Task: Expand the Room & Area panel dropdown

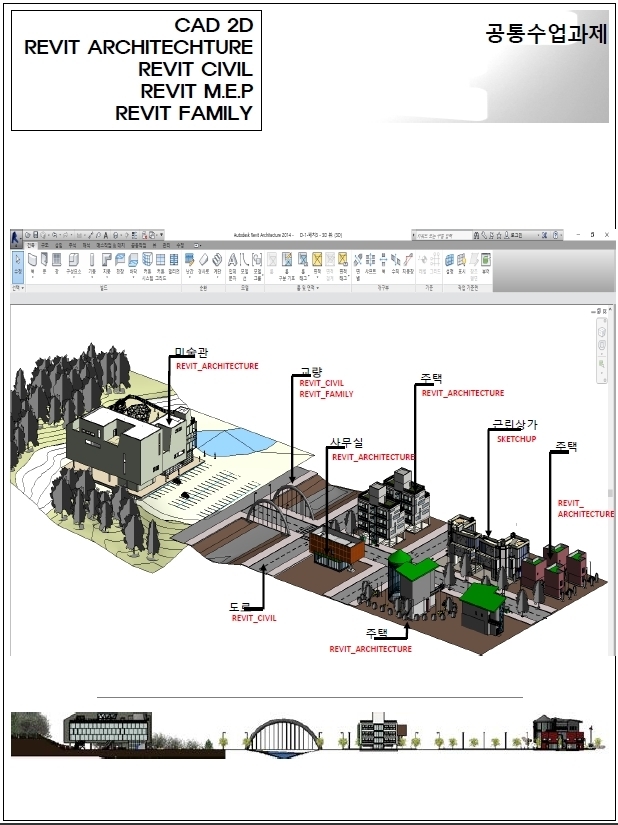Action: (x=309, y=288)
